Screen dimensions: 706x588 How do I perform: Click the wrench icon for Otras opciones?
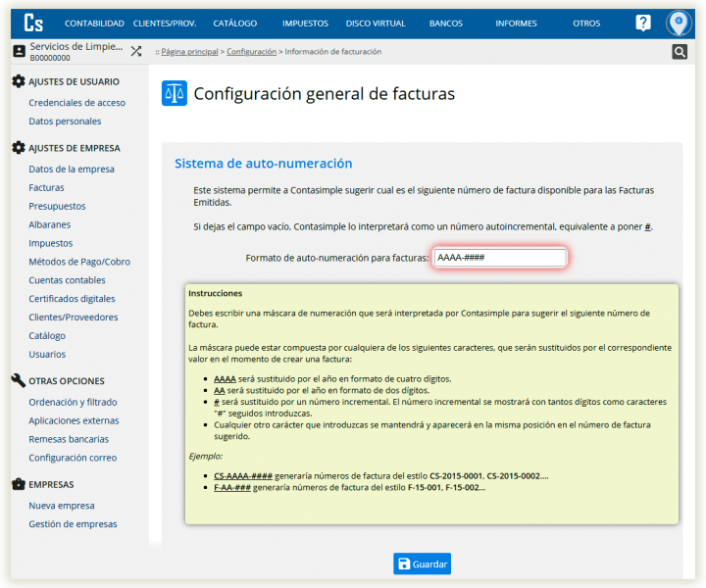tap(19, 380)
